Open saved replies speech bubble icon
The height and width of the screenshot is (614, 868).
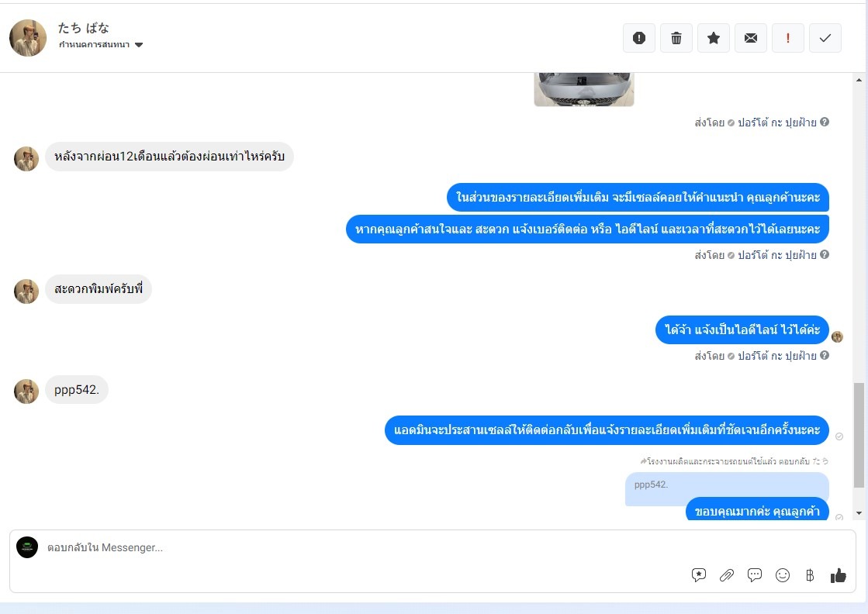tap(755, 575)
